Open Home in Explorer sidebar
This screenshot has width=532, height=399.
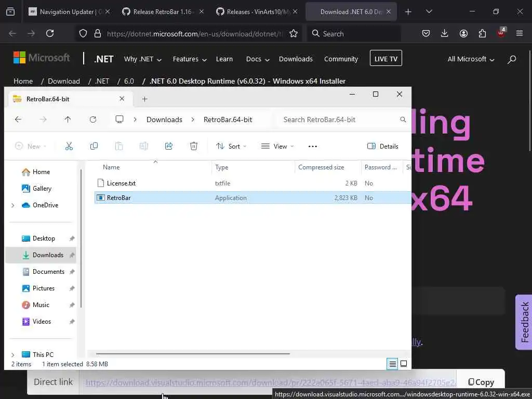(41, 172)
